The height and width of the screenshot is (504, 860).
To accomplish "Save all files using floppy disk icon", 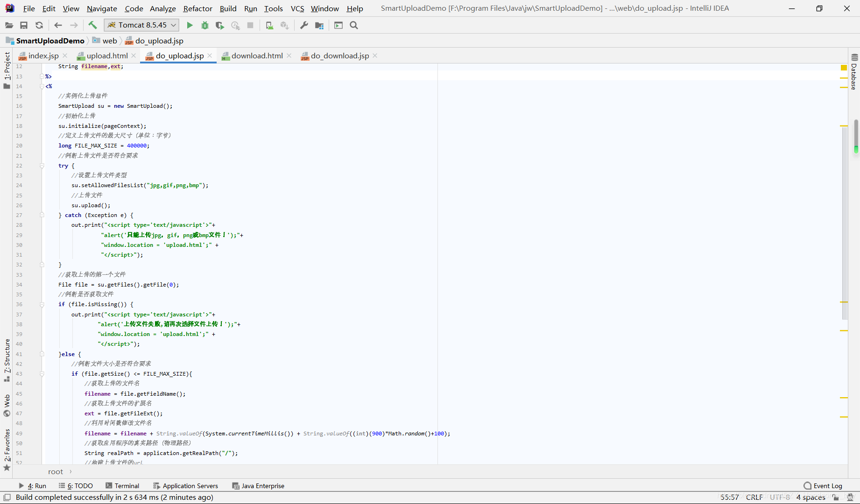I will pos(24,25).
